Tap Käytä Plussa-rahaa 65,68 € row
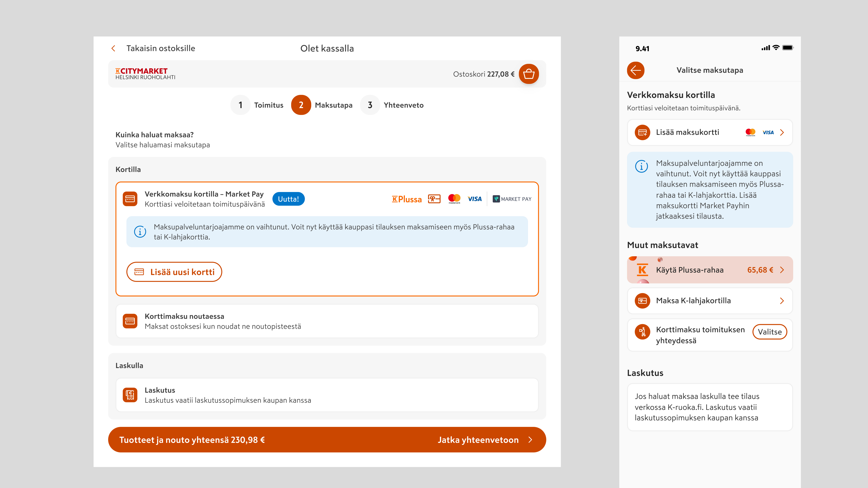The image size is (868, 488). tap(710, 270)
